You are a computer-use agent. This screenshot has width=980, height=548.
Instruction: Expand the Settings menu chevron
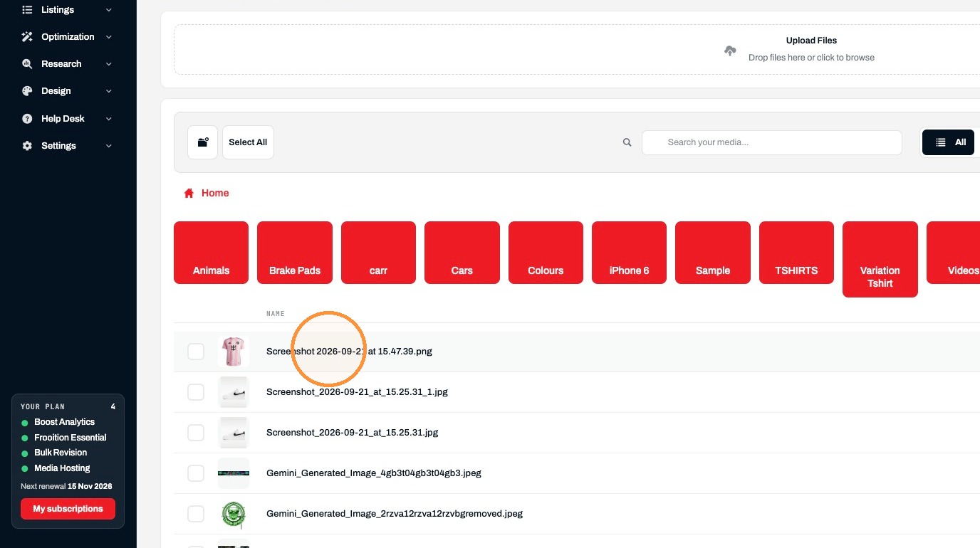pos(109,146)
